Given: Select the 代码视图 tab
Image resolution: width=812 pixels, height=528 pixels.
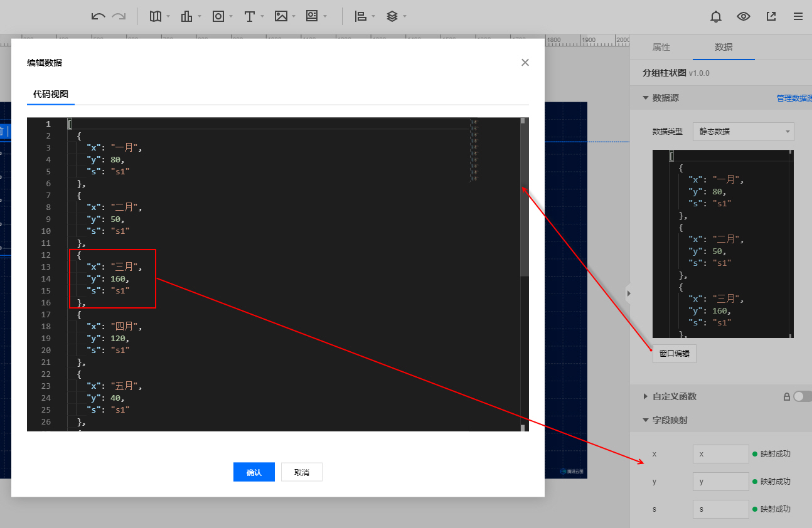Looking at the screenshot, I should coord(51,94).
